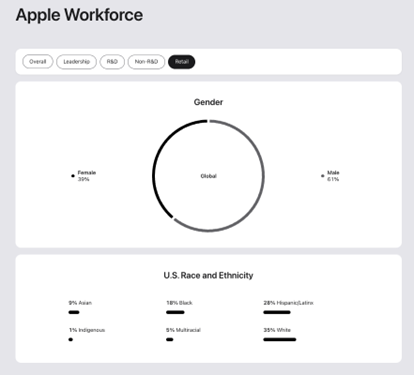Click the Female legend dot

point(73,176)
